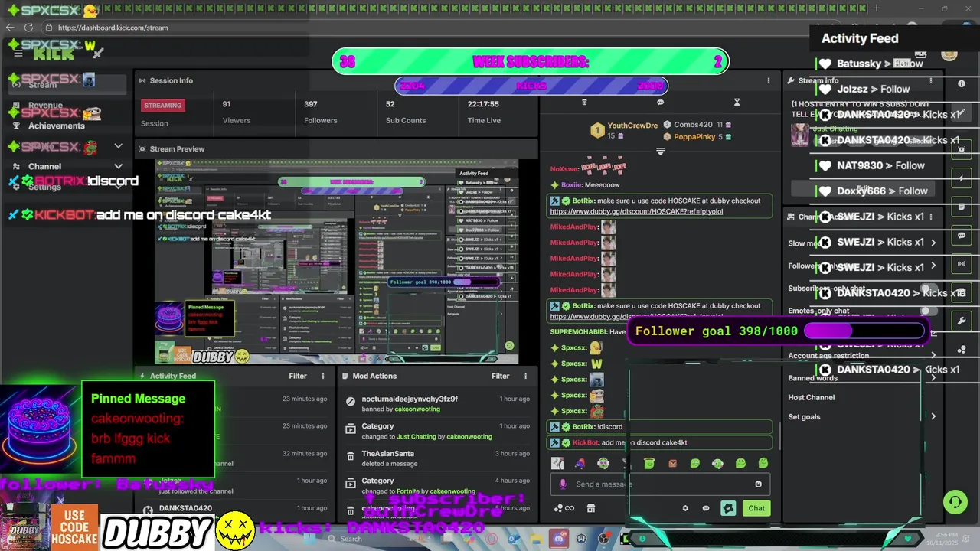The width and height of the screenshot is (980, 551).
Task: Click the chat bubble icon in right rail
Action: coord(962,236)
